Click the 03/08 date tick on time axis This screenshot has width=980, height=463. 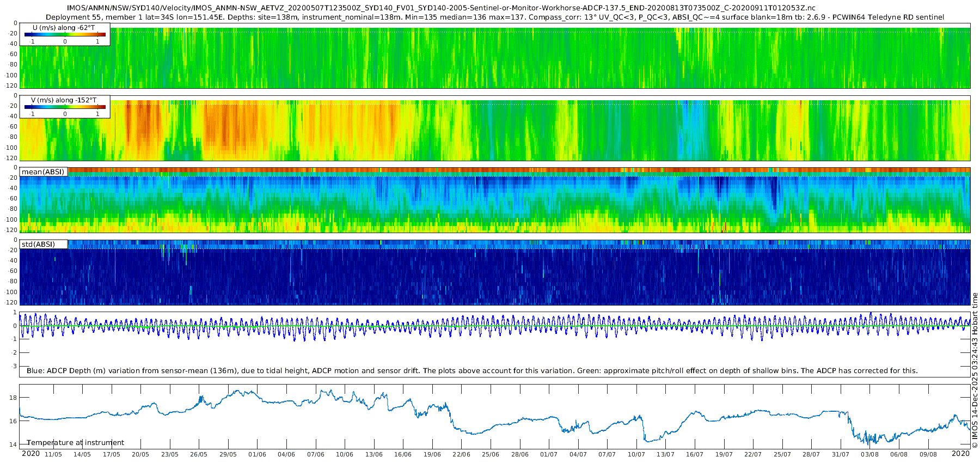(x=869, y=454)
